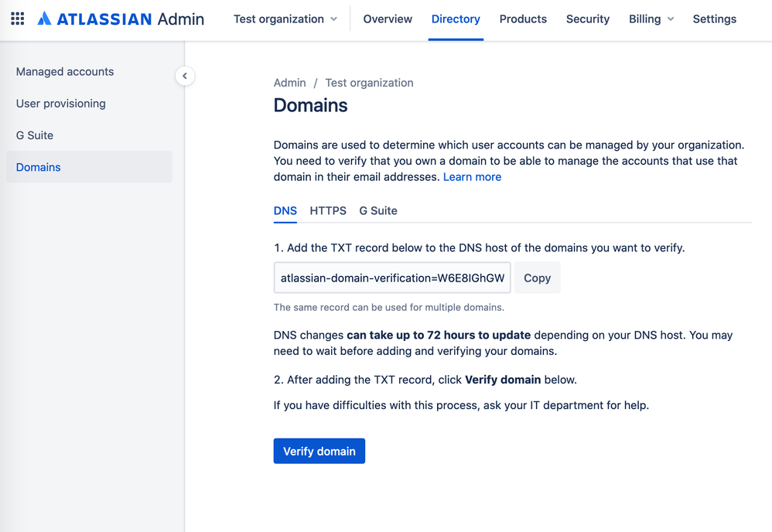Click the Atlassian logo mark
Image resolution: width=772 pixels, height=532 pixels.
pos(44,19)
